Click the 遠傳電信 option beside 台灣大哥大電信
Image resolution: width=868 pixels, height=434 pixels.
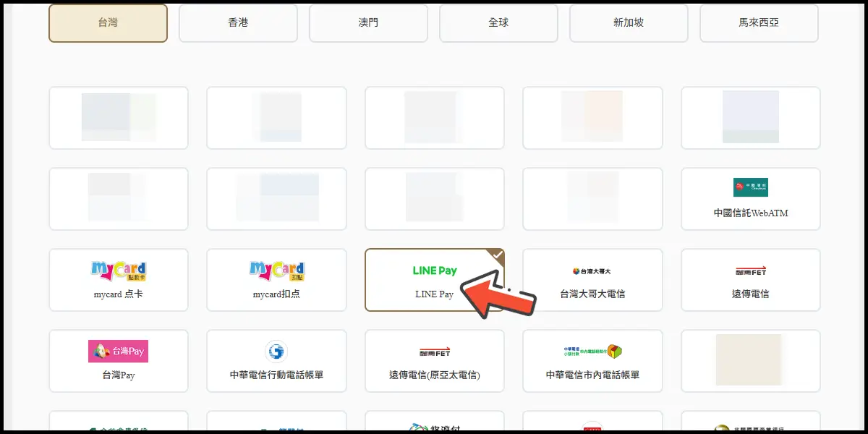pos(750,280)
